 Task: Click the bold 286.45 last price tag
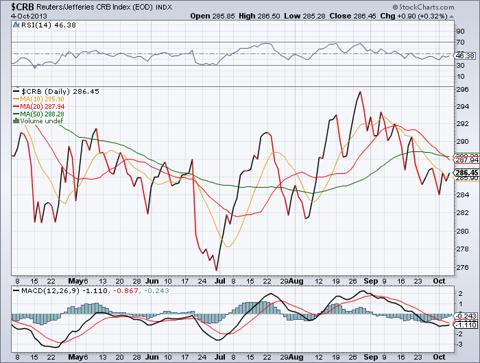coord(467,173)
